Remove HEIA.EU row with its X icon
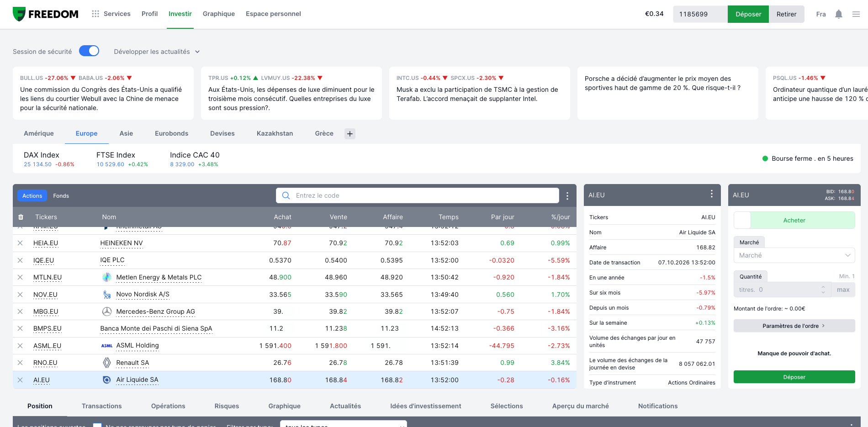The height and width of the screenshot is (427, 868). [20, 243]
